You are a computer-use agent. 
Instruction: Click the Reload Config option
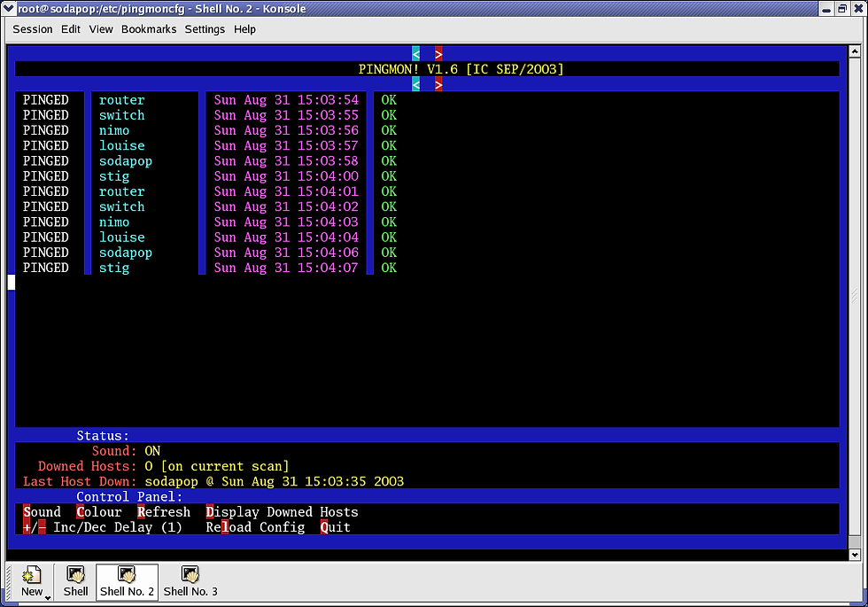click(255, 527)
